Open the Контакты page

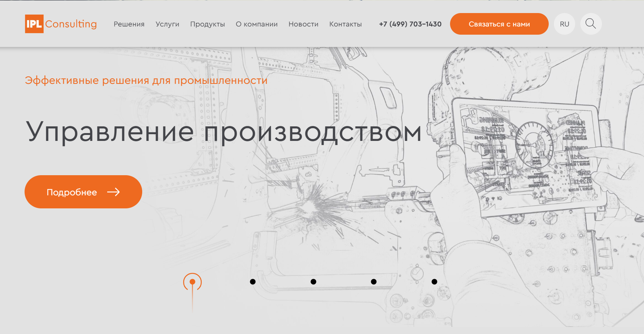(345, 24)
